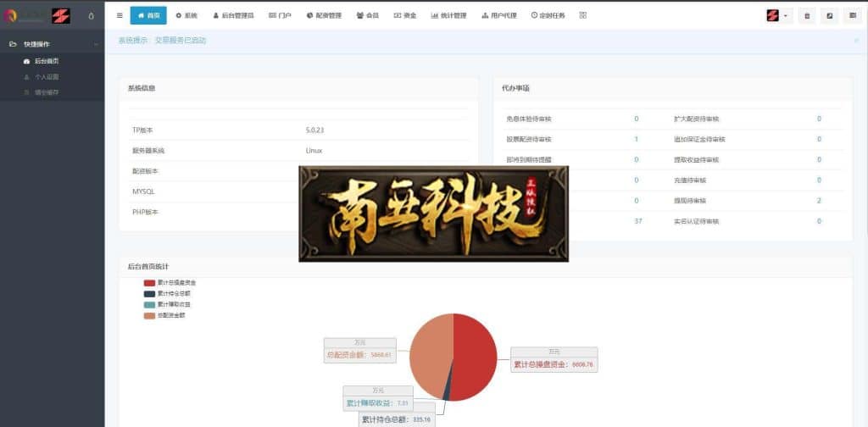This screenshot has height=427, width=868.
Task: Click the water-drop theme icon in sidebar header
Action: 91,16
